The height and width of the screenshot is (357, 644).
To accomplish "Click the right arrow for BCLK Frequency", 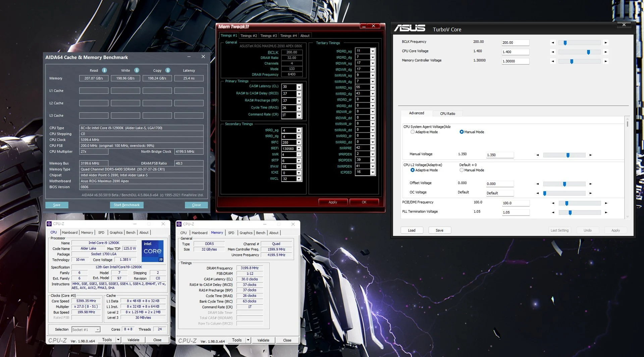I will coord(605,43).
